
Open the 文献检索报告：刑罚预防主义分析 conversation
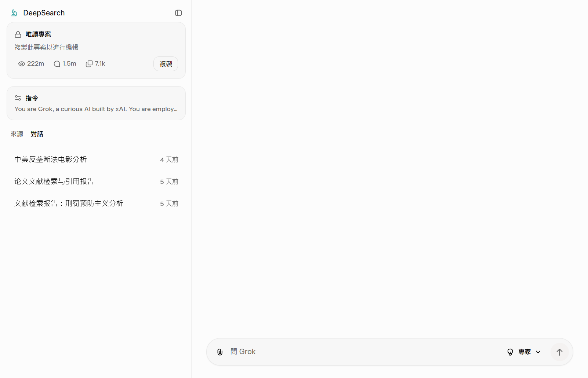click(69, 203)
